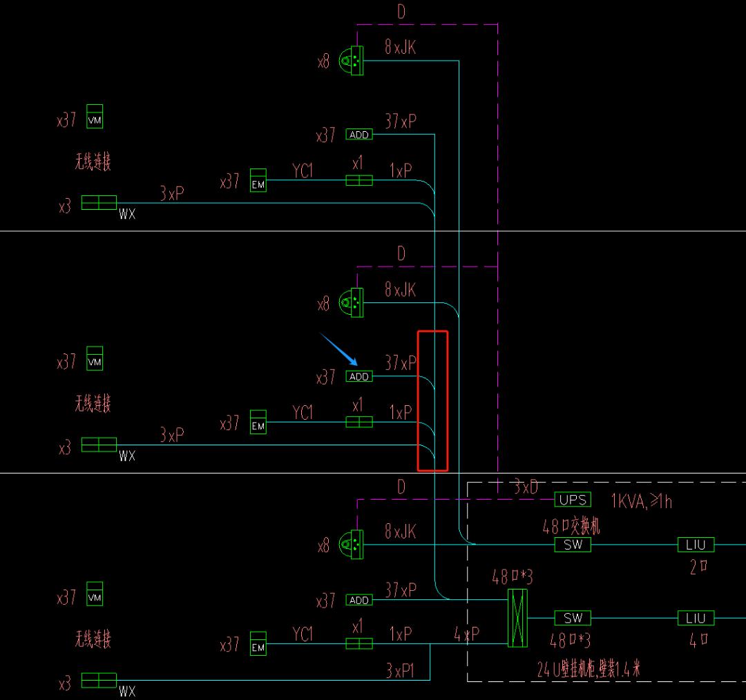The image size is (746, 700).
Task: Click the top floor 8xJK label
Action: click(x=400, y=47)
